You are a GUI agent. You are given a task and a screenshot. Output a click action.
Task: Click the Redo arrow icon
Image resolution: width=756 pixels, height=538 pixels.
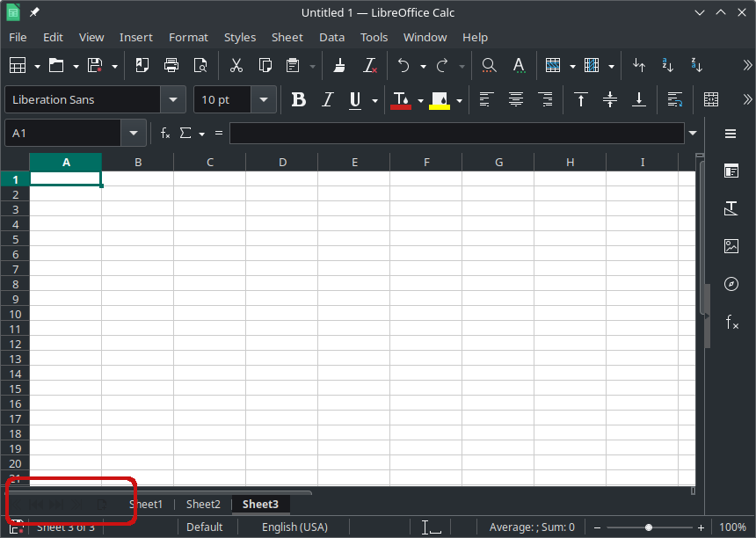(442, 65)
